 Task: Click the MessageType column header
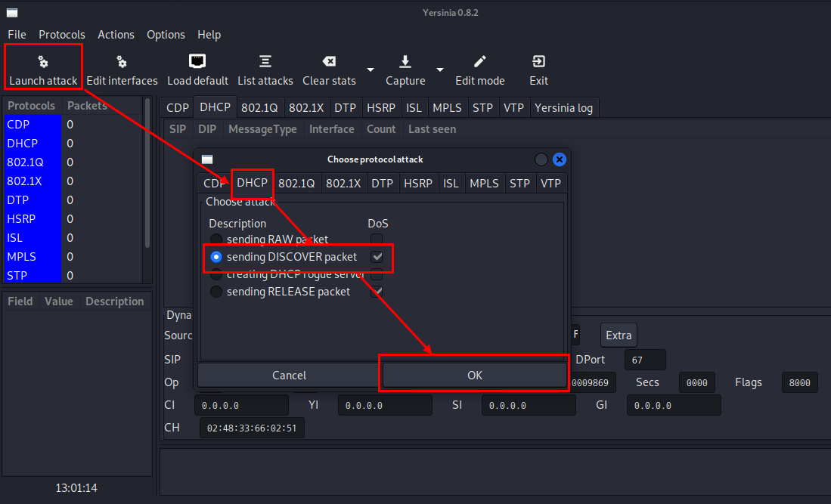[x=262, y=129]
